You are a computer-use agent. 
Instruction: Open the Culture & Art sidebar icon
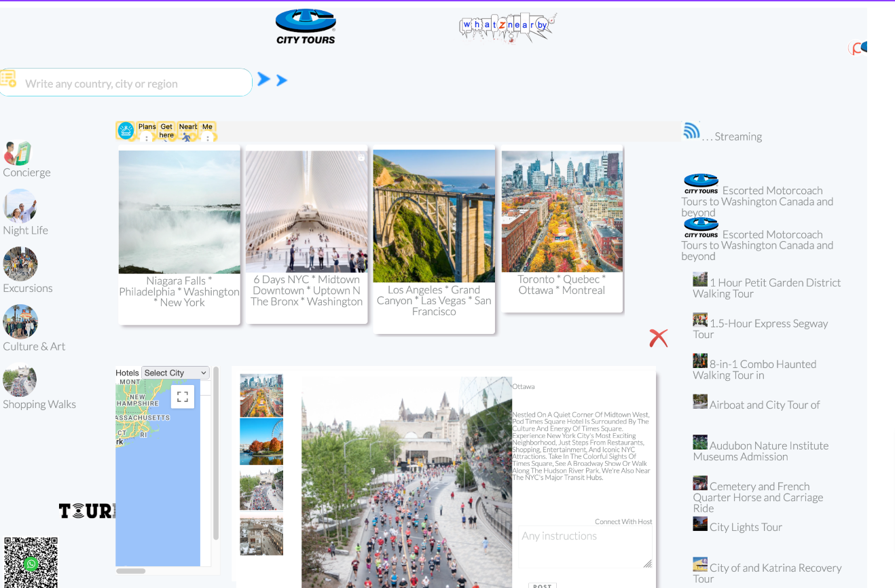[x=20, y=322]
